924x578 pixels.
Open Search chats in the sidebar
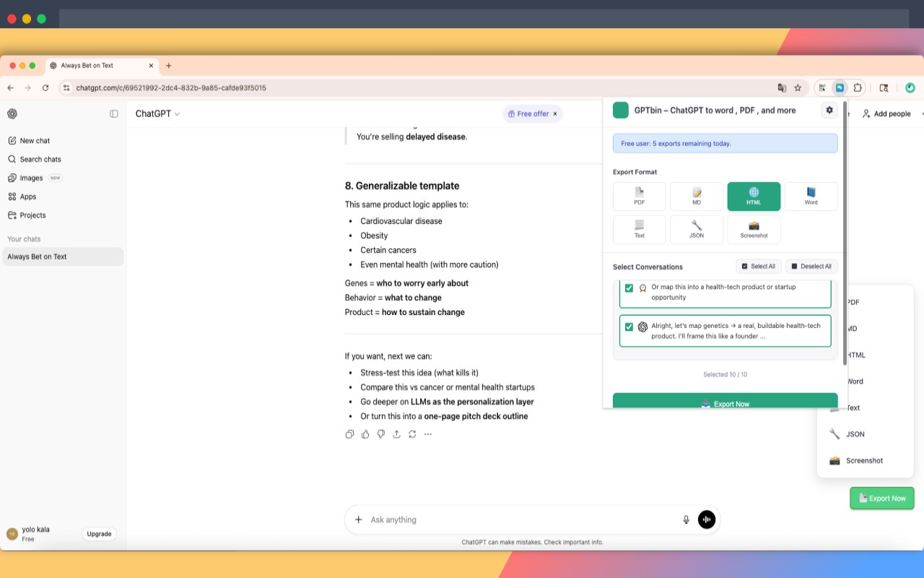(39, 159)
